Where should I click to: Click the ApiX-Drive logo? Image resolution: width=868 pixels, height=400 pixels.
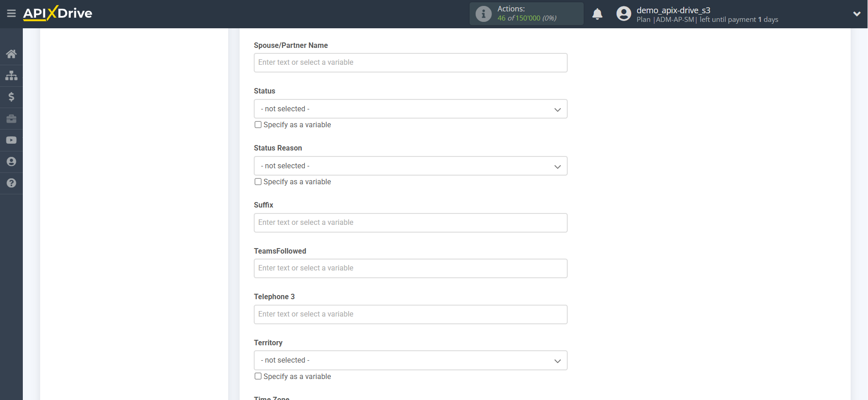[x=58, y=13]
